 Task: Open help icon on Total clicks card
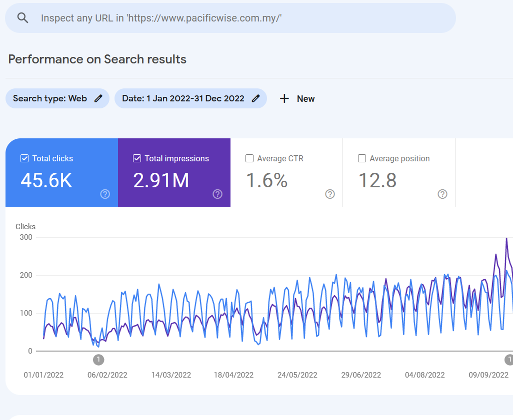(105, 194)
